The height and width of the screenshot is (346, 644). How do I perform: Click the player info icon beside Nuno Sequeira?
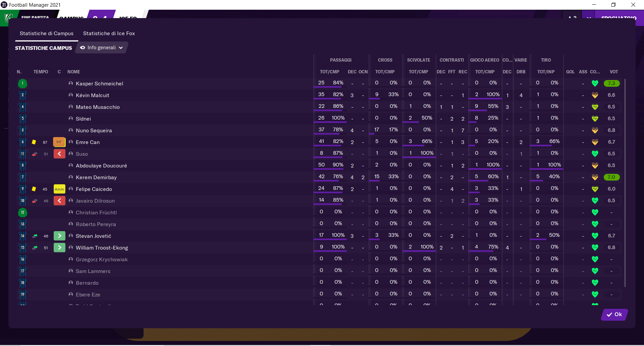pyautogui.click(x=71, y=130)
